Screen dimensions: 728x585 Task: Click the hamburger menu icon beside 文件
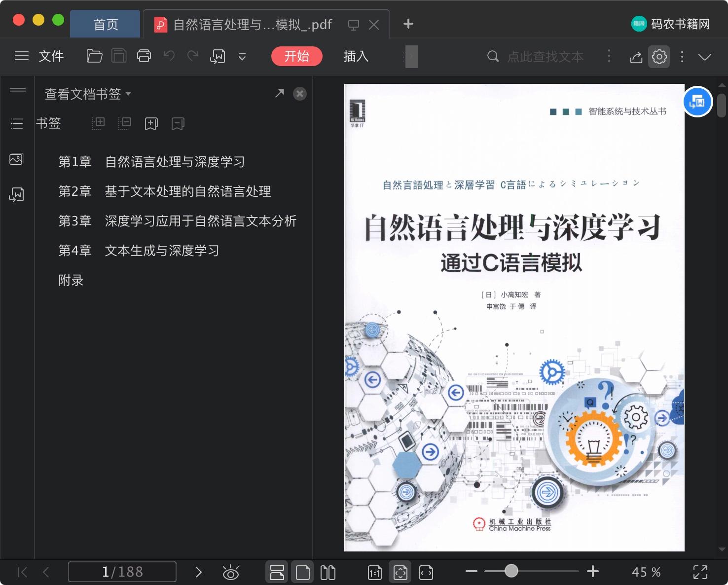pyautogui.click(x=22, y=56)
